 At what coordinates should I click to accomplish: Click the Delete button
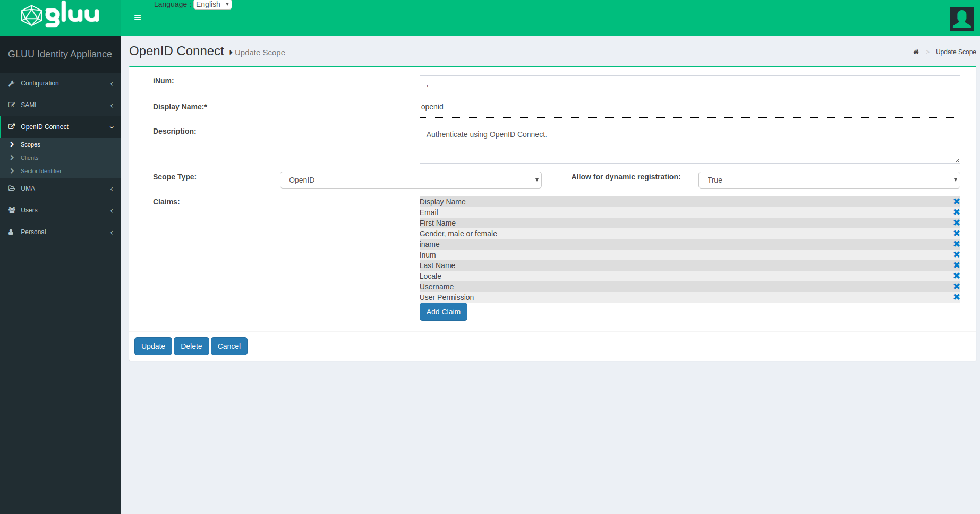tap(191, 346)
